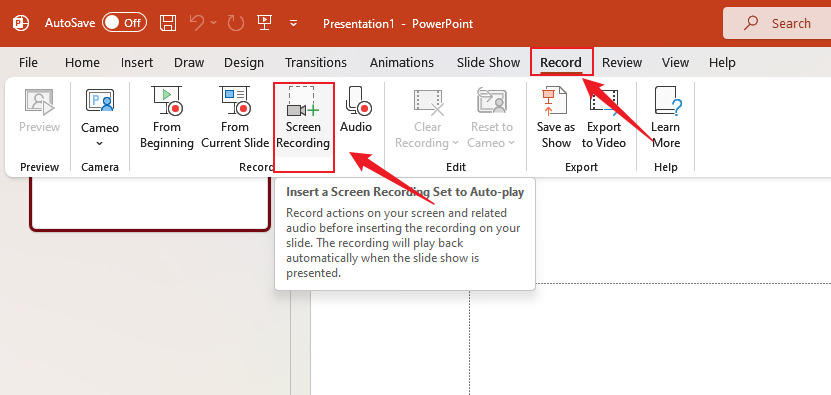Screen dimensions: 831x395
Task: Open the Draw tab
Action: pos(189,63)
